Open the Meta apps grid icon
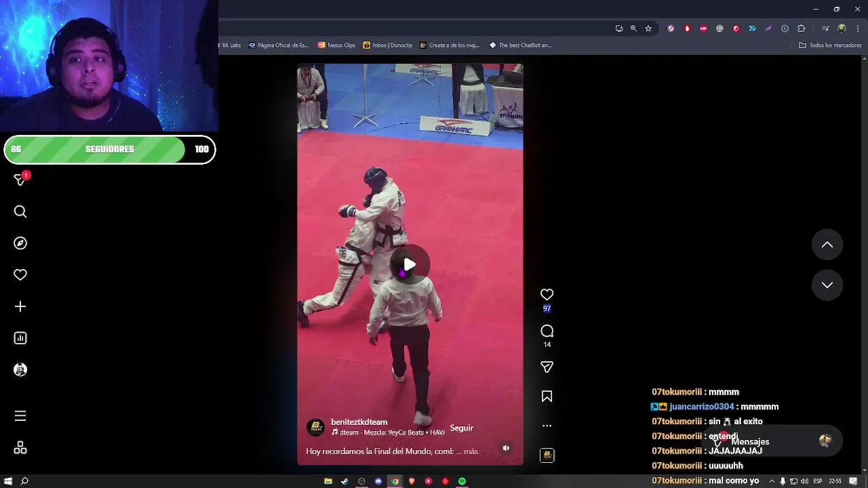868x488 pixels. [20, 448]
